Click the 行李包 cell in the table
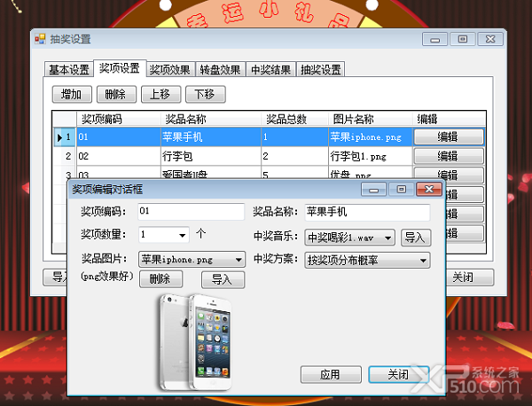Screen dimensions: 532x406 [211, 156]
